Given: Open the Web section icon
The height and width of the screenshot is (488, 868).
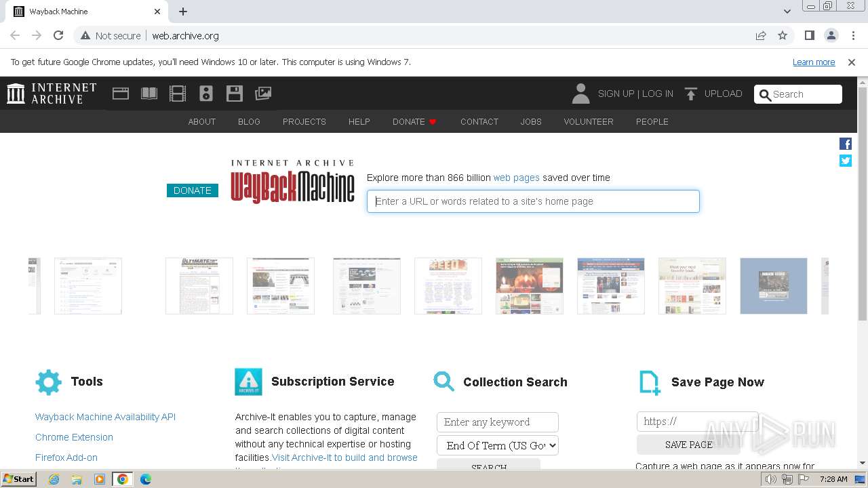Looking at the screenshot, I should pyautogui.click(x=121, y=94).
